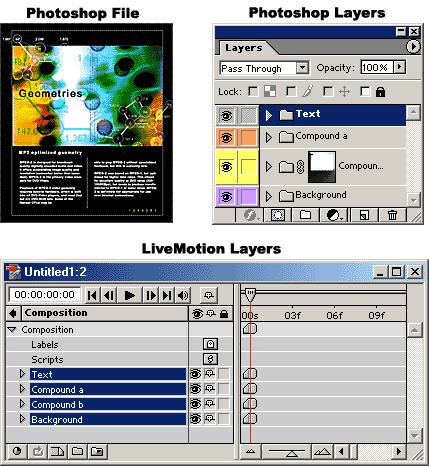This screenshot has height=466, width=429.
Task: Expand the Compound a layer set
Action: (268, 137)
